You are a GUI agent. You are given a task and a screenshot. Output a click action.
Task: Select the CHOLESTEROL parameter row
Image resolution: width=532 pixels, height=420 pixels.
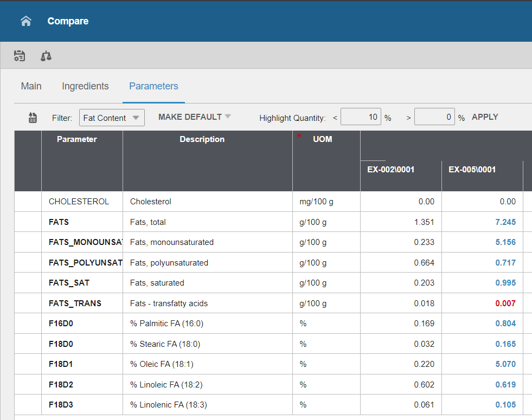coord(79,202)
